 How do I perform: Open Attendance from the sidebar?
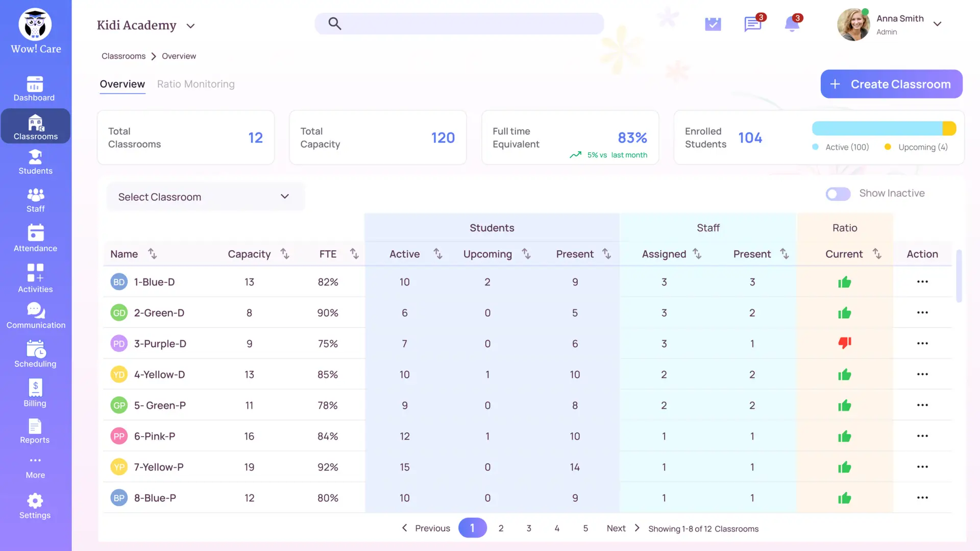(35, 238)
